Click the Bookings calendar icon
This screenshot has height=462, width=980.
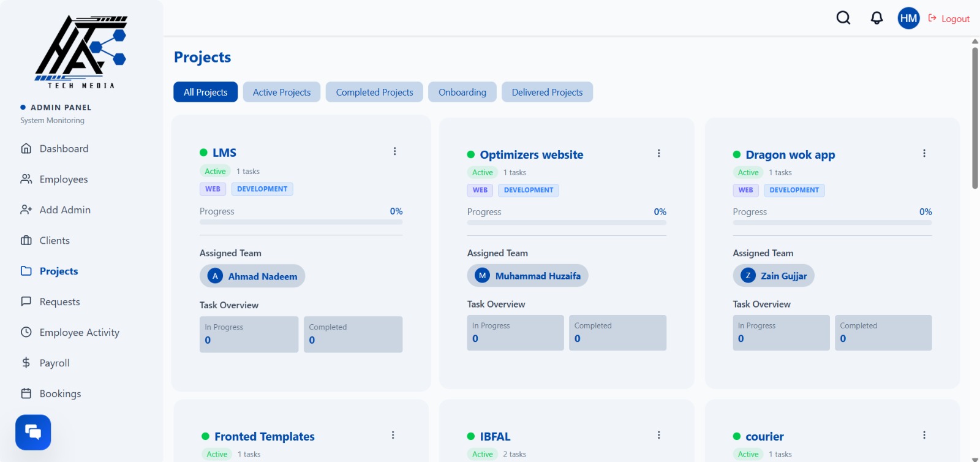pyautogui.click(x=26, y=393)
